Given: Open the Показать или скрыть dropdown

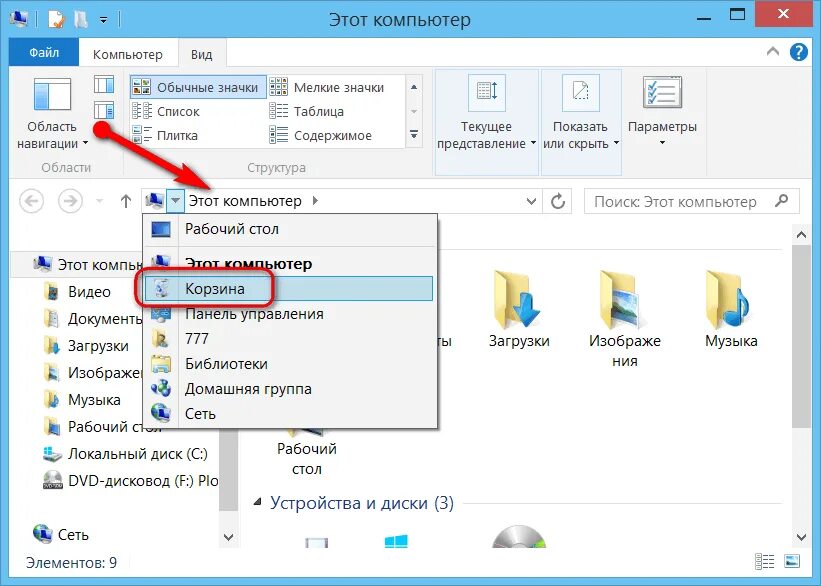Looking at the screenshot, I should [581, 121].
